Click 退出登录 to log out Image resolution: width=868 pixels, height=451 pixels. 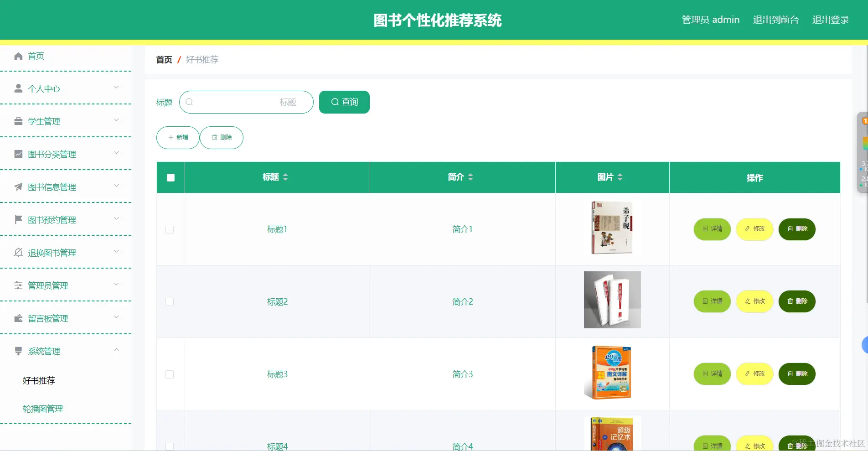[x=831, y=20]
